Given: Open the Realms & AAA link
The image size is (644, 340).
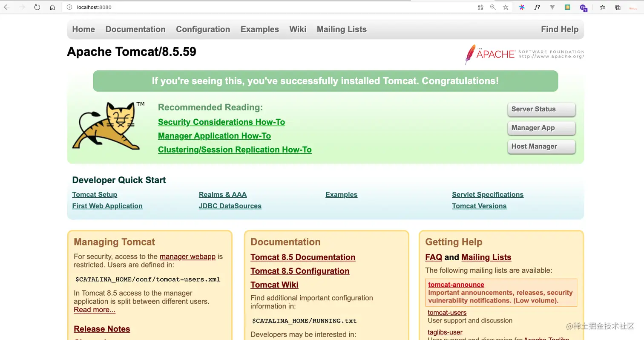Looking at the screenshot, I should point(223,195).
